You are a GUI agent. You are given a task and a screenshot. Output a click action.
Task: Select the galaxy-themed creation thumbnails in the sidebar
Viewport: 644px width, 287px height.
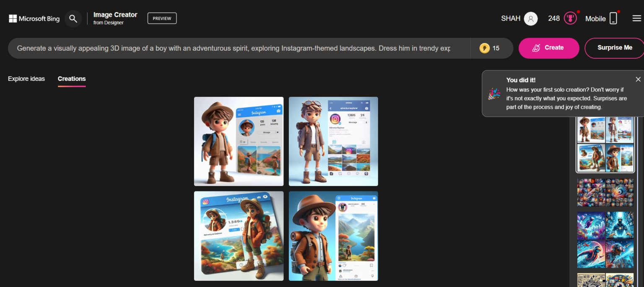tap(605, 192)
